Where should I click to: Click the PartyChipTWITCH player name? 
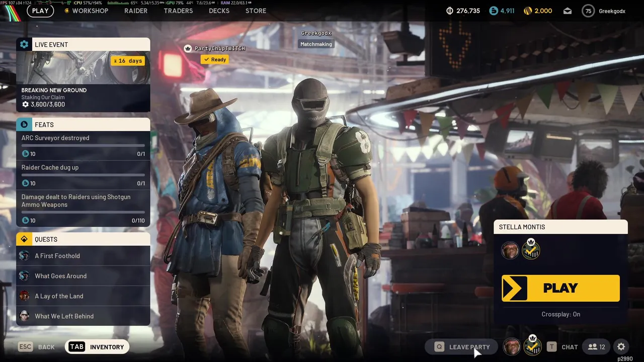[x=220, y=48]
